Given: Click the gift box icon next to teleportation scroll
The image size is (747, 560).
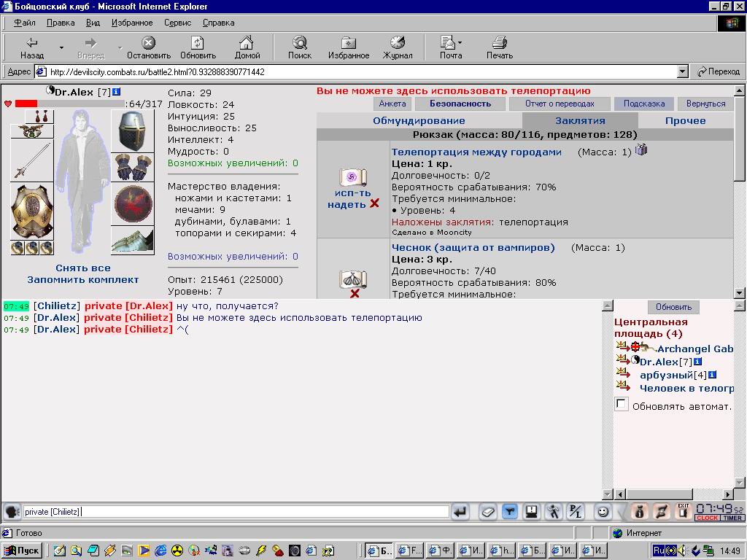Looking at the screenshot, I should click(641, 150).
